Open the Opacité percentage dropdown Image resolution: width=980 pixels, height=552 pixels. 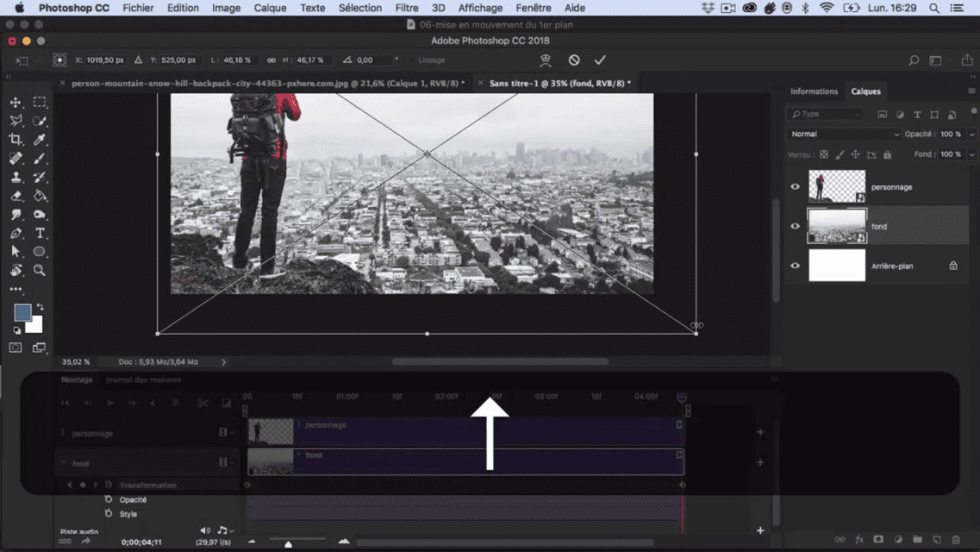coord(971,134)
